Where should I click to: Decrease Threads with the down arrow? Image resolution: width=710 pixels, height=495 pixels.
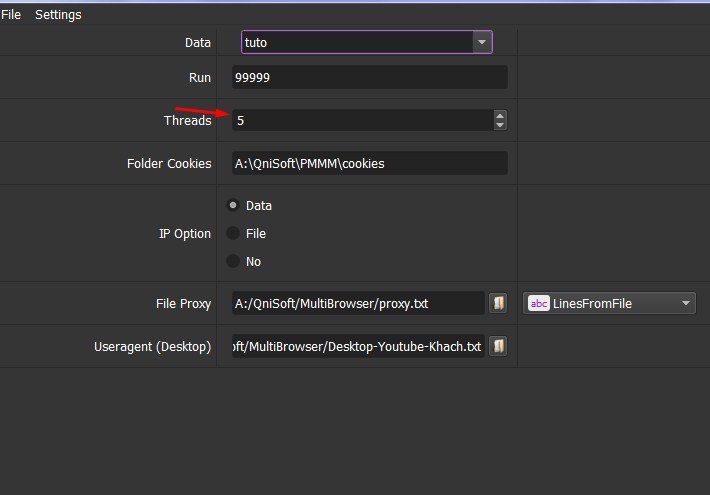click(500, 125)
